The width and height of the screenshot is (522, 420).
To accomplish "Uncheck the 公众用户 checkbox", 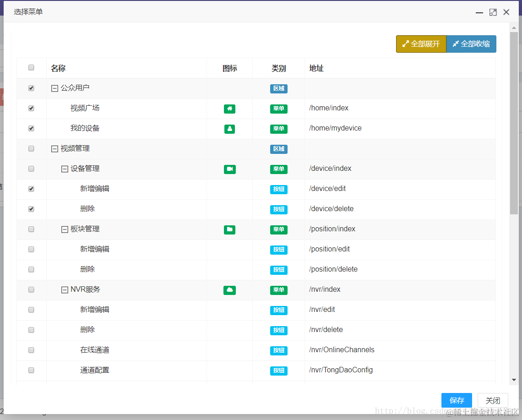I will tap(31, 88).
